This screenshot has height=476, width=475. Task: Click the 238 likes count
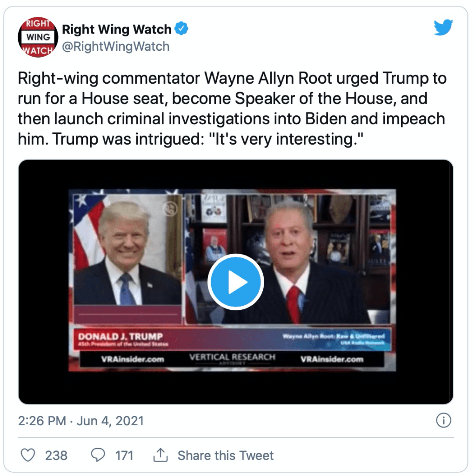tap(56, 456)
